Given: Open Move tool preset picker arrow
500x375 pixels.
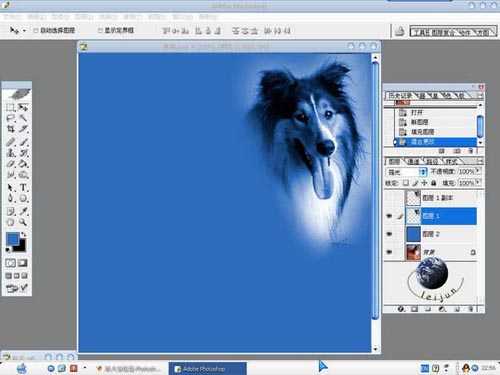Looking at the screenshot, I should tap(24, 31).
